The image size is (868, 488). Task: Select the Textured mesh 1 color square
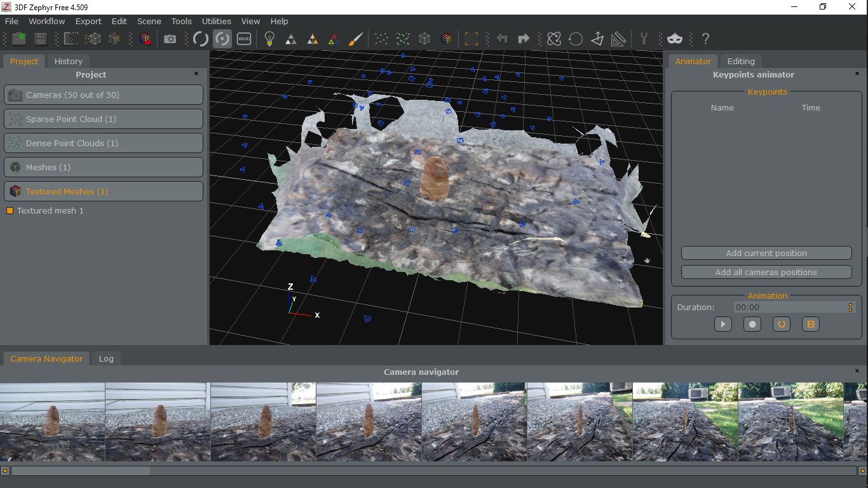click(8, 210)
